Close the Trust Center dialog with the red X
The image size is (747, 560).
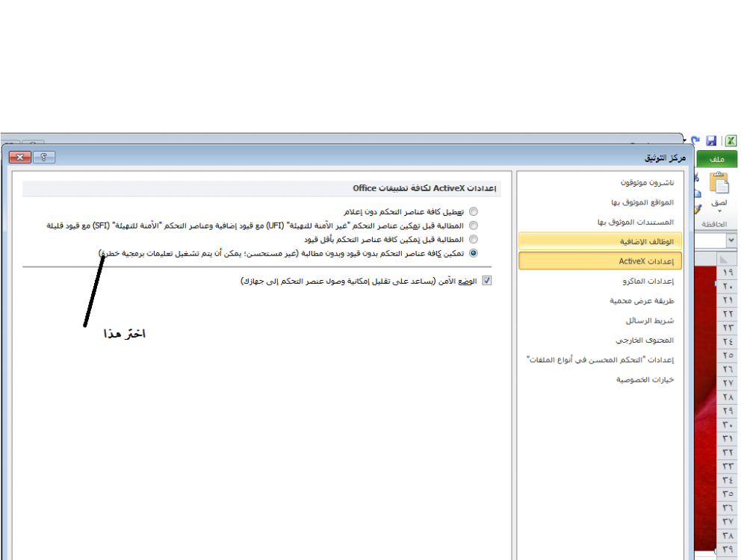tap(20, 157)
